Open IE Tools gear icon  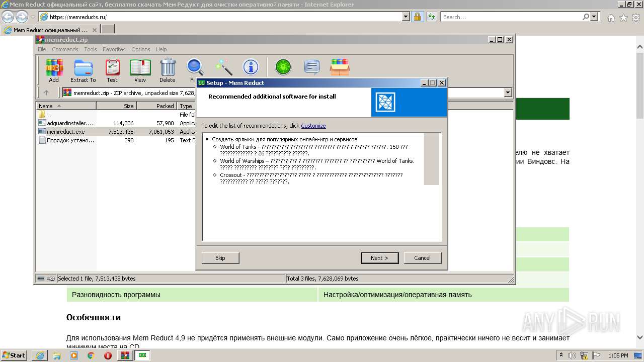click(635, 18)
